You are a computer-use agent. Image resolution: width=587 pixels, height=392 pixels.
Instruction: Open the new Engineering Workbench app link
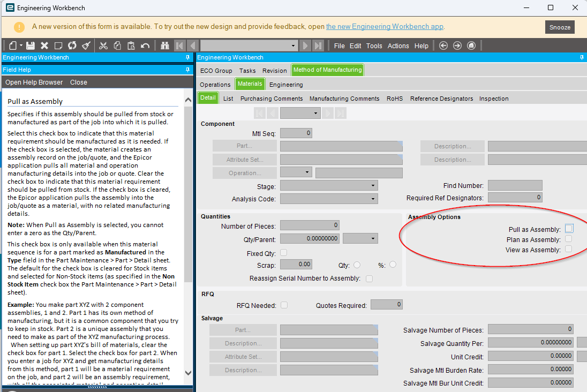[385, 27]
